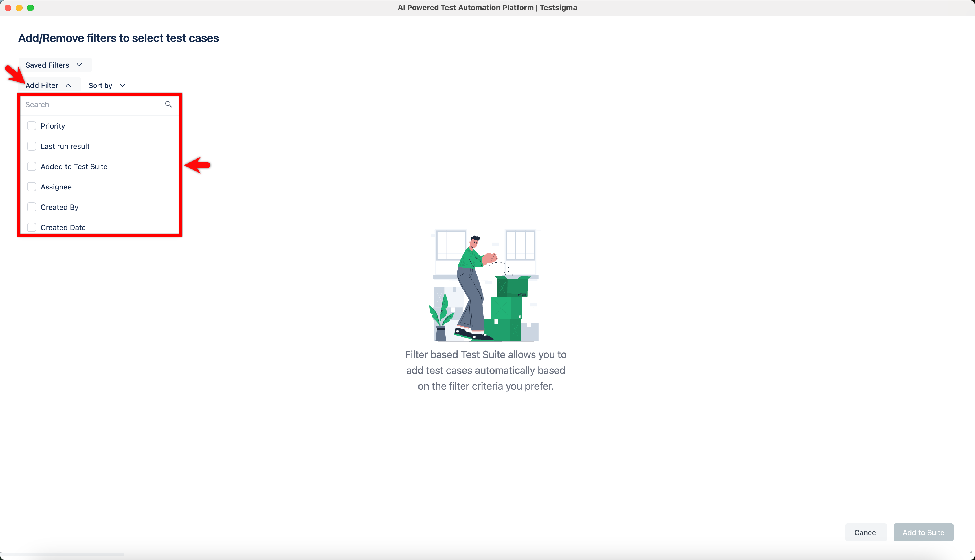Check the Last run result filter
Screen dimensions: 975x560
pyautogui.click(x=32, y=146)
